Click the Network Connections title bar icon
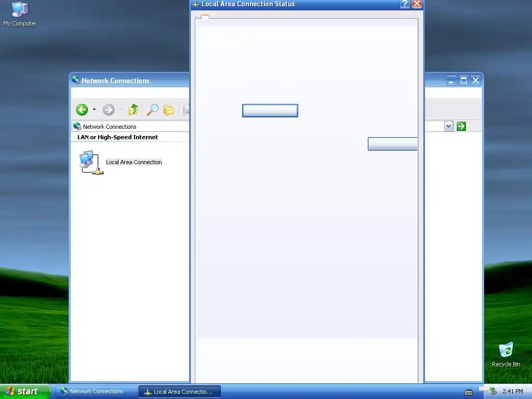 (76, 80)
